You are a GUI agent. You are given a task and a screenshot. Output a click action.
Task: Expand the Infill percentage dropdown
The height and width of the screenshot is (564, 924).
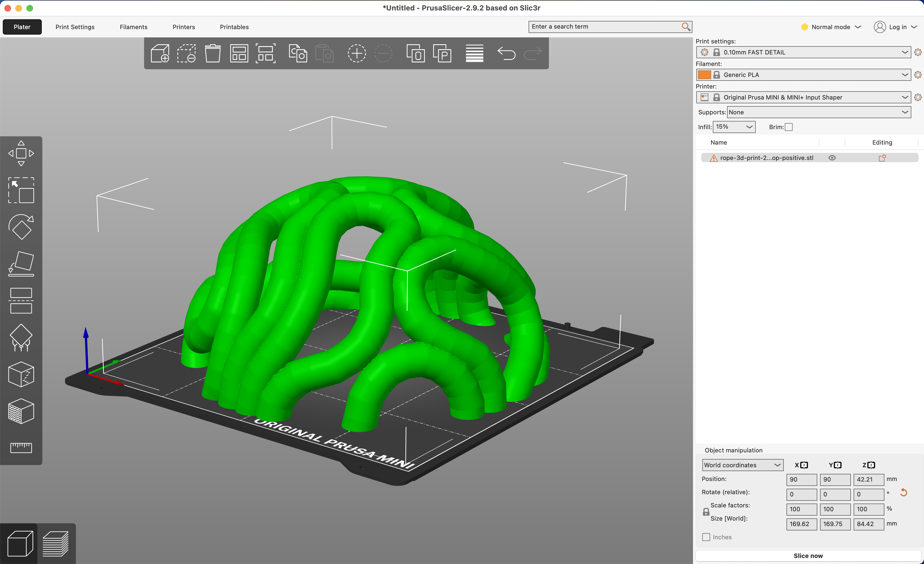(734, 127)
